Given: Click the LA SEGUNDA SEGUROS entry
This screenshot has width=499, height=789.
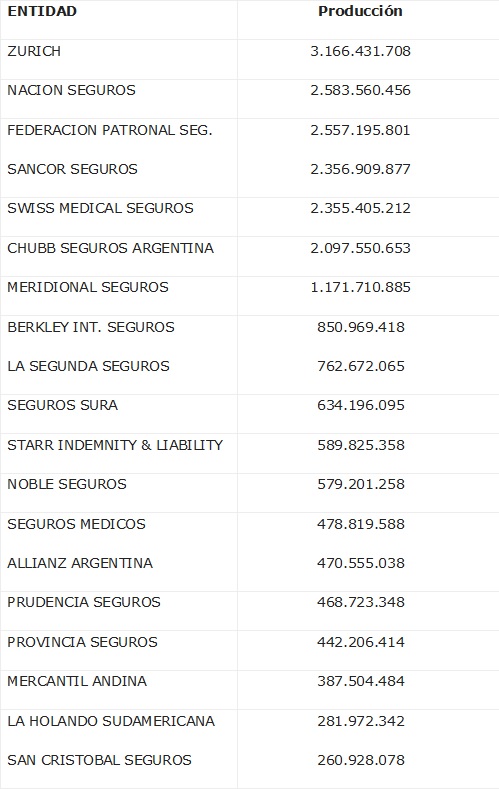Looking at the screenshot, I should (88, 366).
